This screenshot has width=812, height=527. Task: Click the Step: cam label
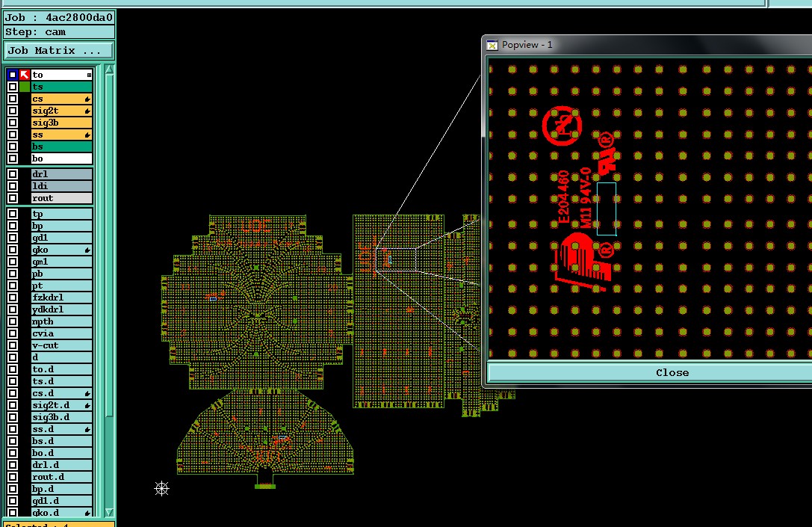[59, 32]
